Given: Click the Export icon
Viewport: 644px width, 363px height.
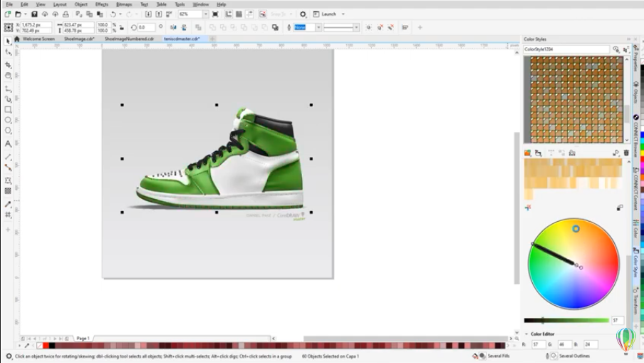Looking at the screenshot, I should click(x=159, y=14).
